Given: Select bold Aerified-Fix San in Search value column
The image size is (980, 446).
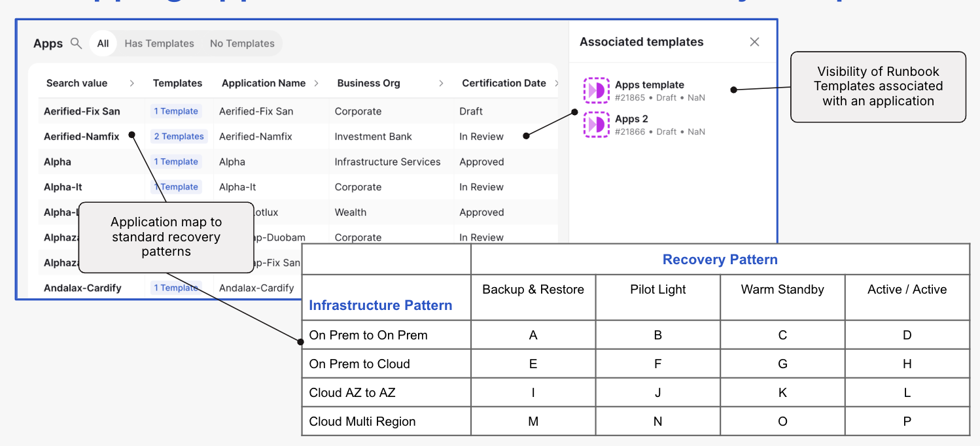Looking at the screenshot, I should point(82,111).
